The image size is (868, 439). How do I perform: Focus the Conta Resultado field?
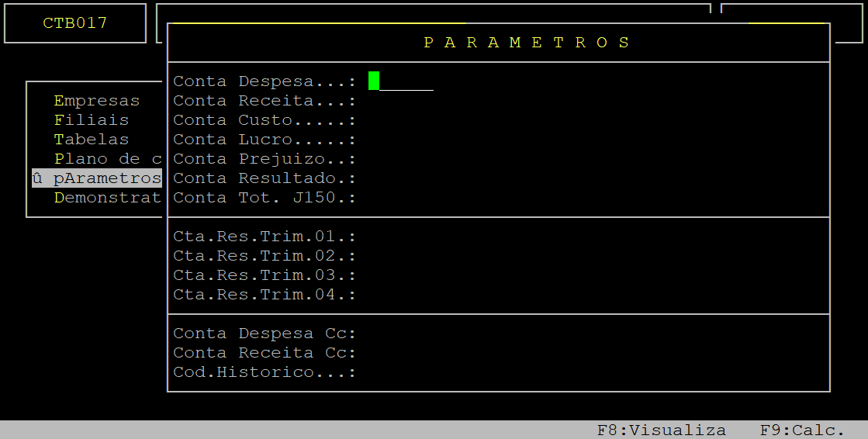(x=401, y=178)
